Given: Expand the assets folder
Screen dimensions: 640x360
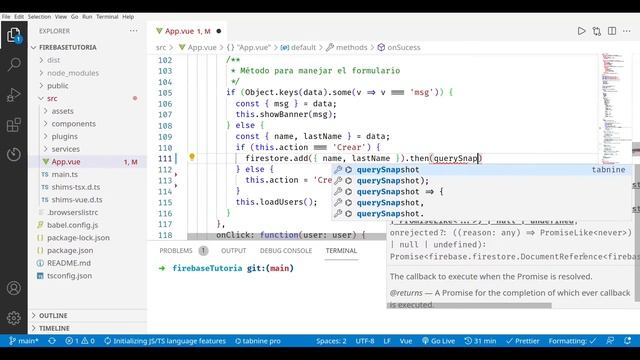Looking at the screenshot, I should click(88, 111).
